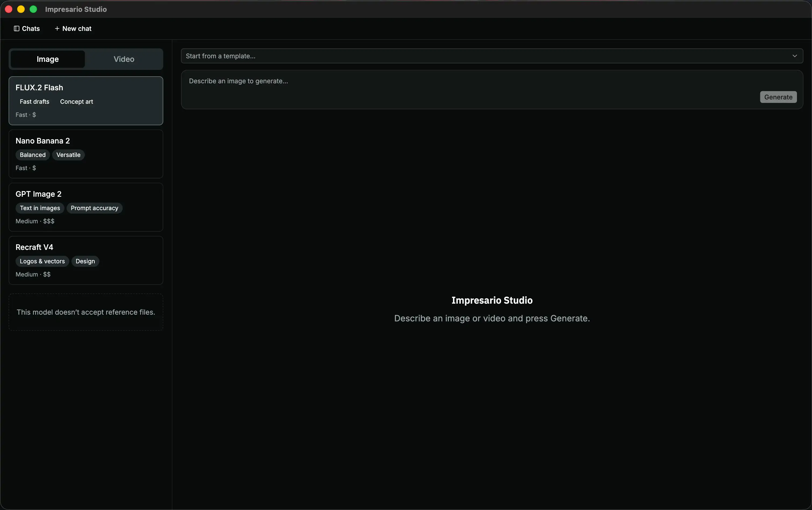Click the Versatile tag
The height and width of the screenshot is (510, 812).
click(68, 155)
